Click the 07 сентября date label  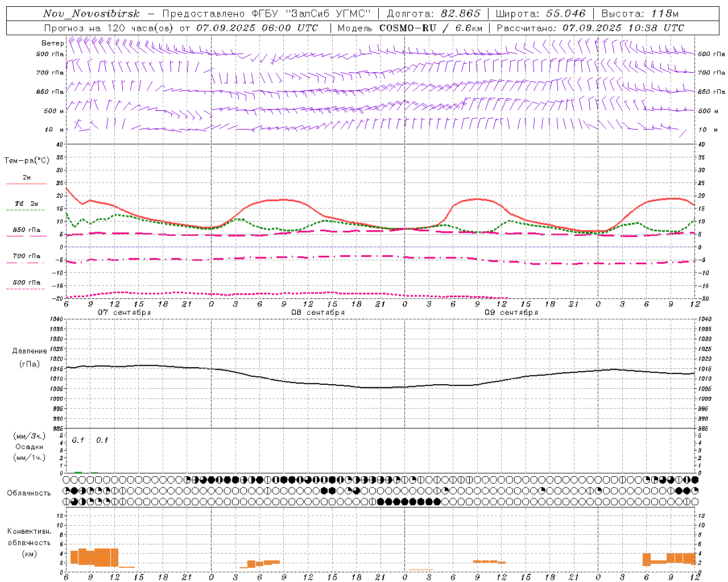[x=125, y=313]
